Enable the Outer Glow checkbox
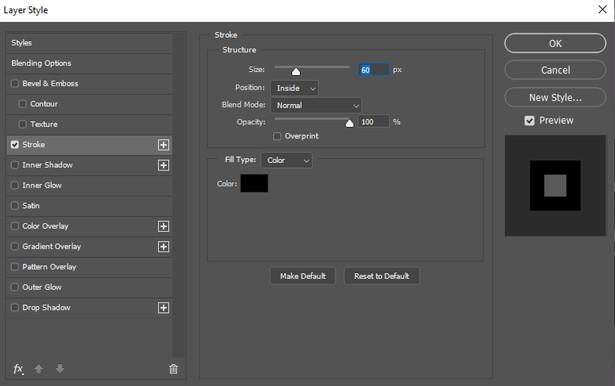This screenshot has height=386, width=615. coord(15,287)
